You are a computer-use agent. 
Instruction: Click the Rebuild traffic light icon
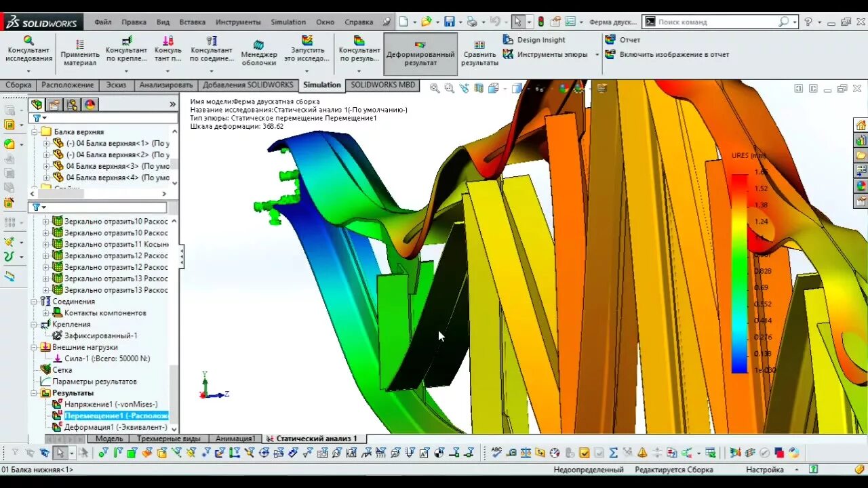click(x=540, y=22)
